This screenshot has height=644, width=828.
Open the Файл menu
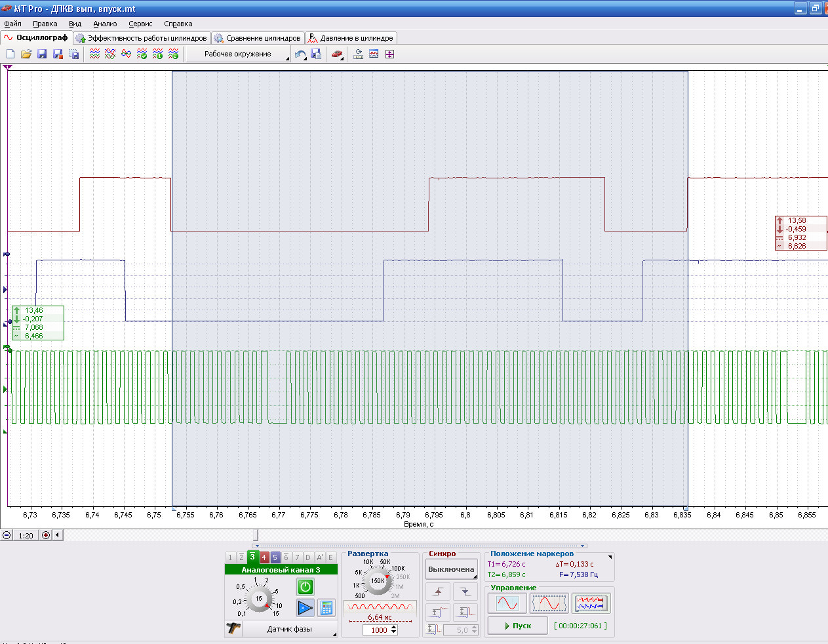click(x=12, y=24)
